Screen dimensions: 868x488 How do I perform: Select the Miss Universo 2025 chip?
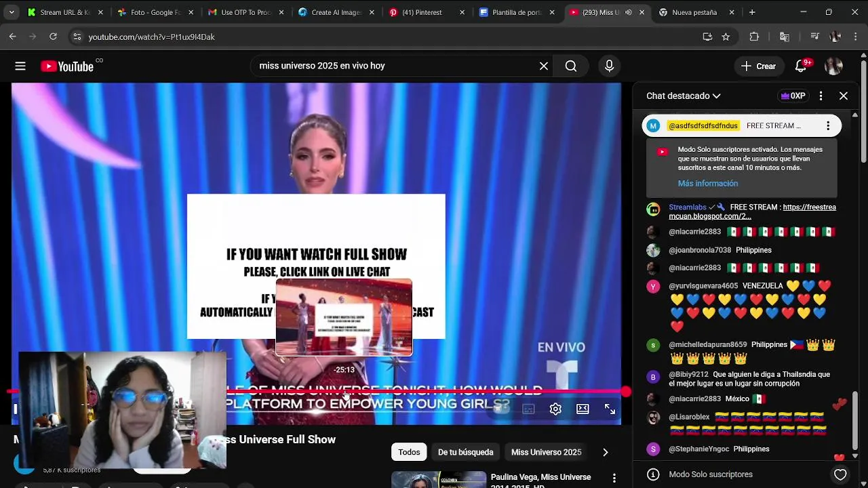point(546,452)
